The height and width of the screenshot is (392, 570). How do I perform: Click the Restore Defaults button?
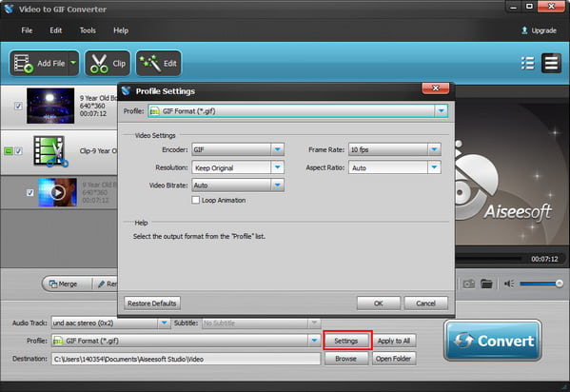tap(152, 304)
